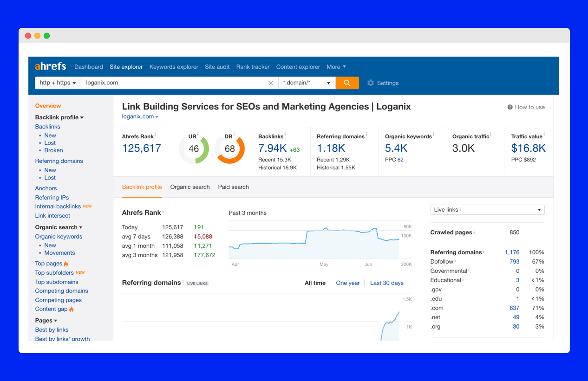This screenshot has width=588, height=381.
Task: Click the flame icon beside Top pages
Action: [x=66, y=264]
